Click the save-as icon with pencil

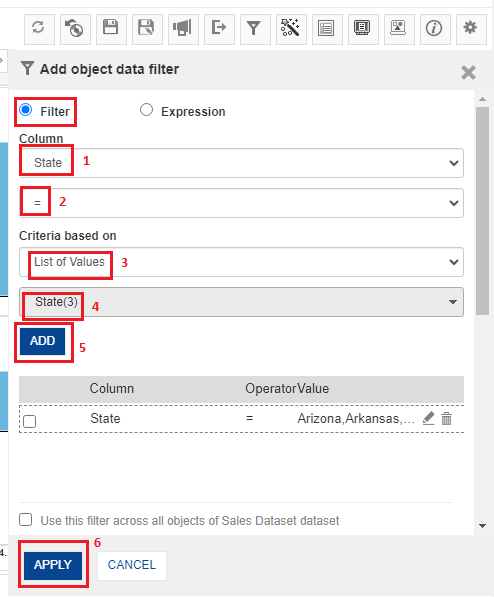[147, 29]
